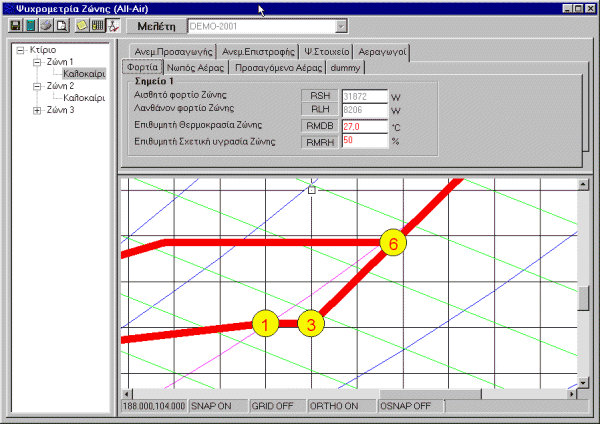Click the teal calculator icon in toolbar
600x424 pixels.
point(30,24)
